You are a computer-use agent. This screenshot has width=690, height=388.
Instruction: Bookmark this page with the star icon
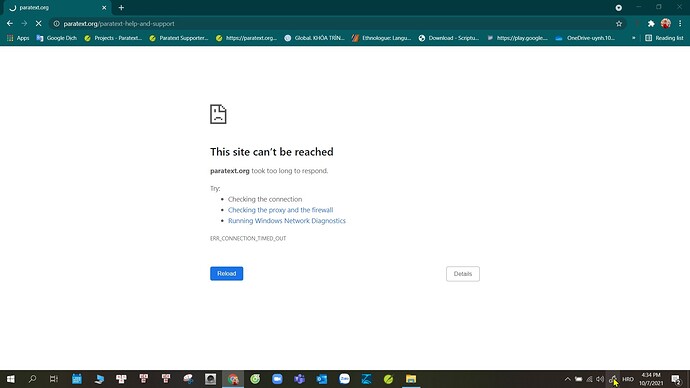[x=619, y=24]
